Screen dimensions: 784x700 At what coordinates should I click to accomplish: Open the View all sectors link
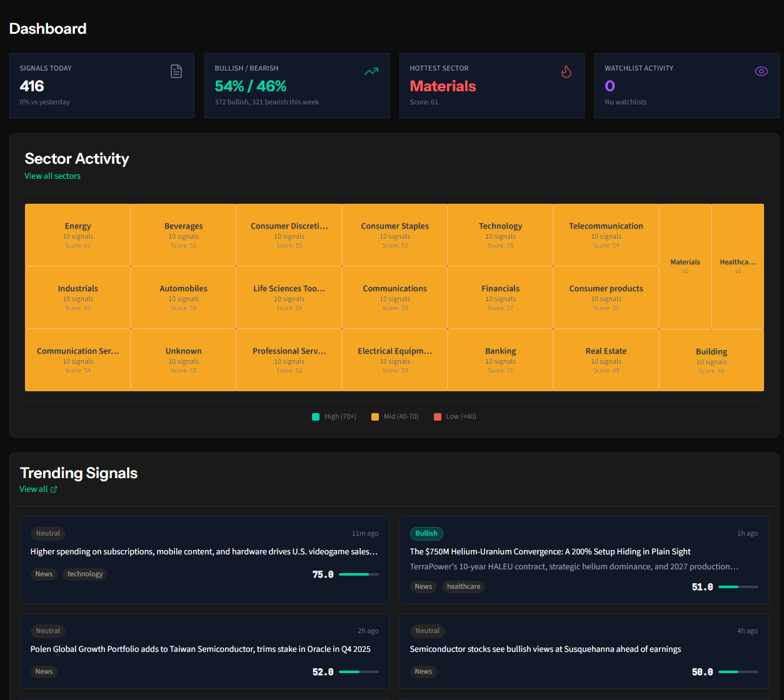tap(53, 176)
